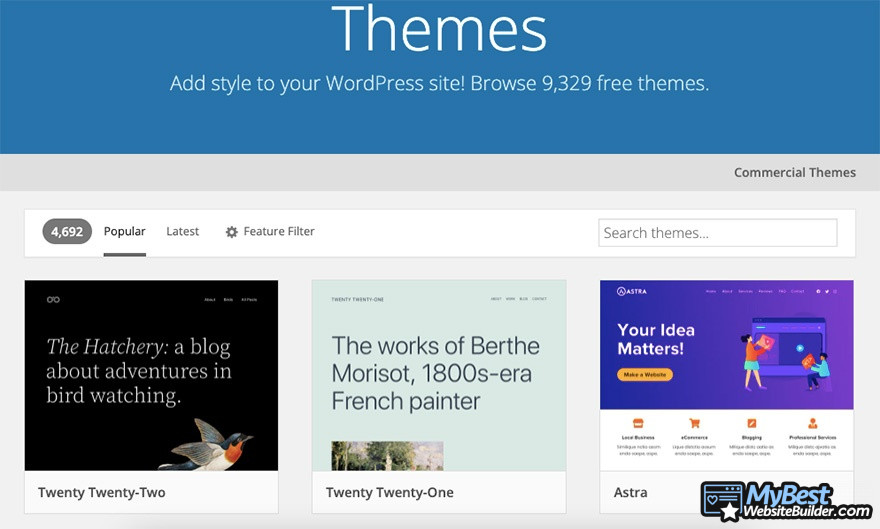
Task: Click the Astra logo in theme preview
Action: pyautogui.click(x=632, y=291)
